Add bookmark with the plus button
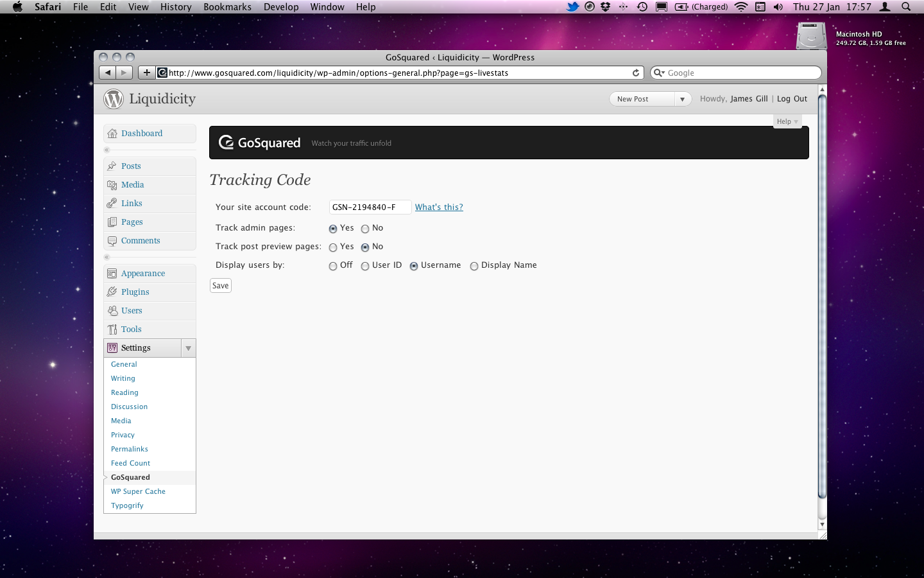The width and height of the screenshot is (924, 578). (147, 73)
